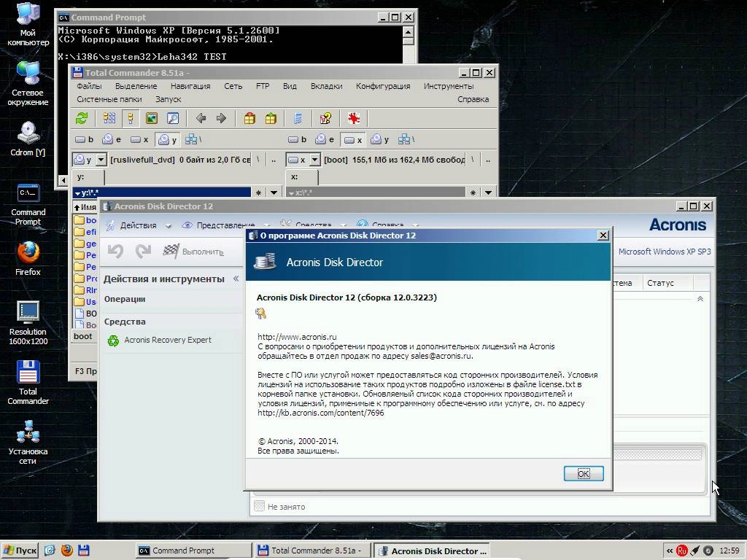Click the Выполнить commit button in Acronis
This screenshot has width=747, height=560.
pyautogui.click(x=193, y=252)
